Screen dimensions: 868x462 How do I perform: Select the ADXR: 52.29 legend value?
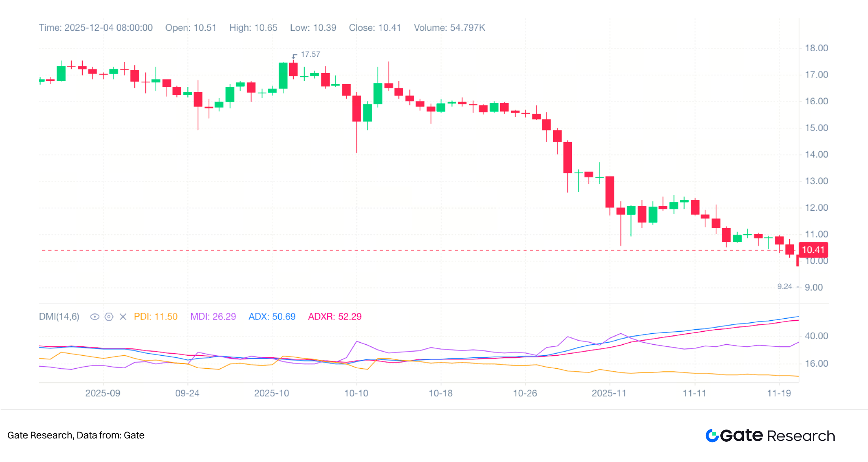pyautogui.click(x=335, y=317)
